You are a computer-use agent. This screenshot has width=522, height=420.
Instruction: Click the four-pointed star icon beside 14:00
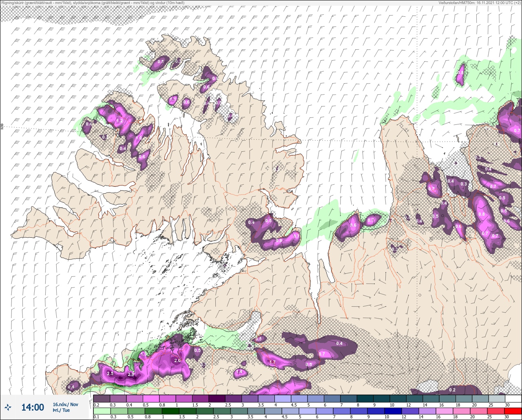click(x=8, y=407)
